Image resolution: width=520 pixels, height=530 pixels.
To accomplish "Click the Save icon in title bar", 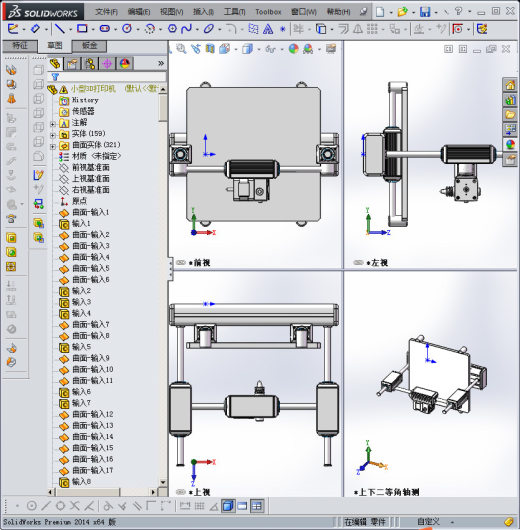I will (x=425, y=12).
